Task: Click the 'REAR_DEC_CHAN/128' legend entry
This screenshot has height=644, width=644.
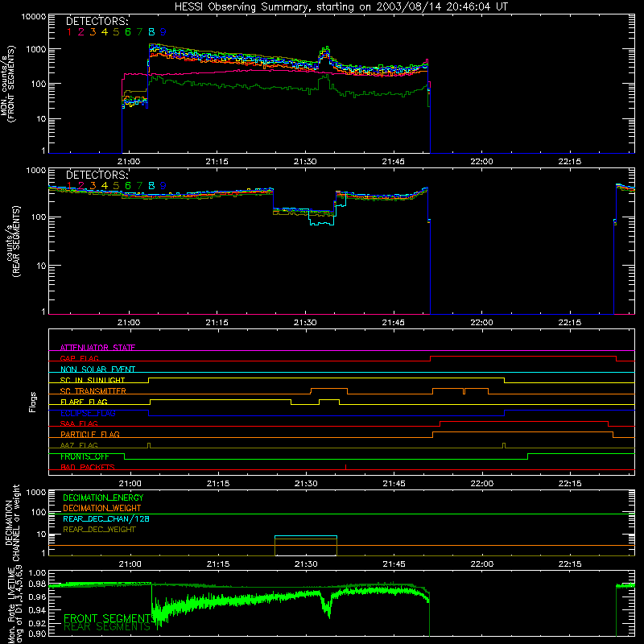Action: (x=106, y=518)
